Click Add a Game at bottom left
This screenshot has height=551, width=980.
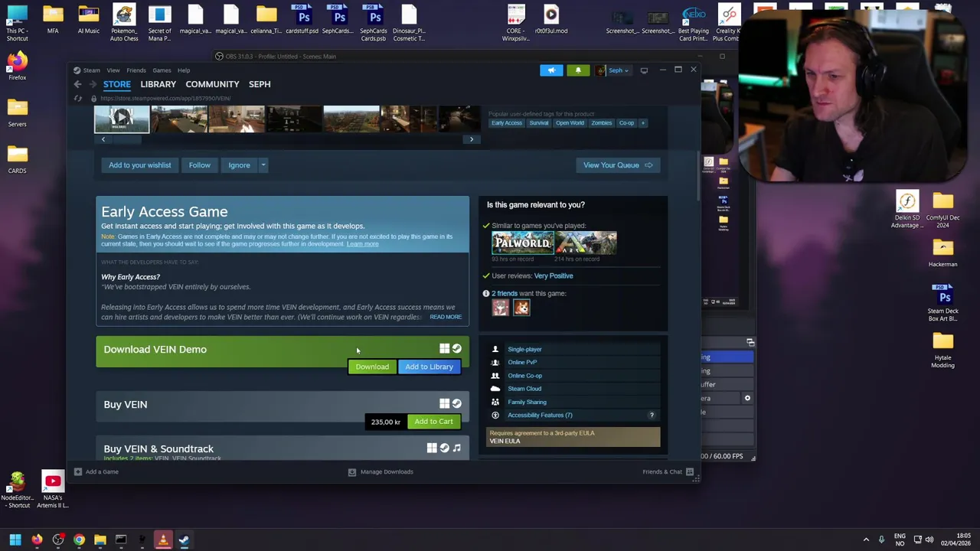coord(96,471)
